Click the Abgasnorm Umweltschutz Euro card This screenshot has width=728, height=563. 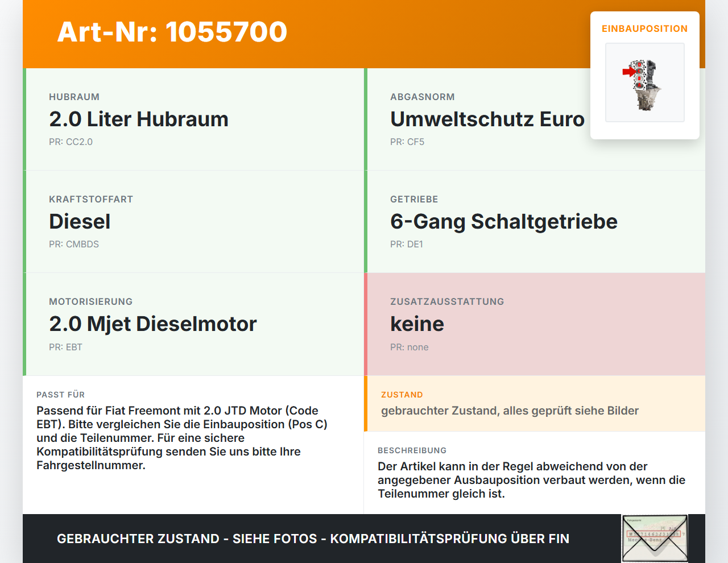coord(535,119)
